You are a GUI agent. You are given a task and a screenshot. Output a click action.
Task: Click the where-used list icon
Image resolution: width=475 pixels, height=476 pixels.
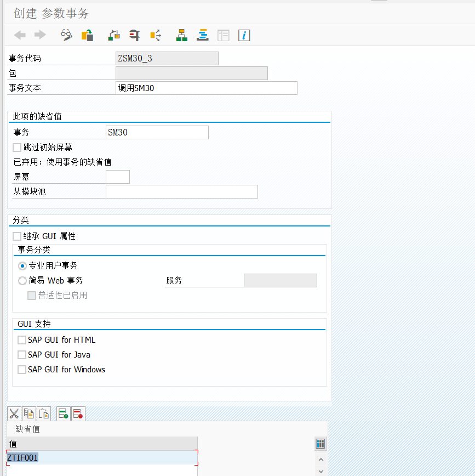coord(156,35)
